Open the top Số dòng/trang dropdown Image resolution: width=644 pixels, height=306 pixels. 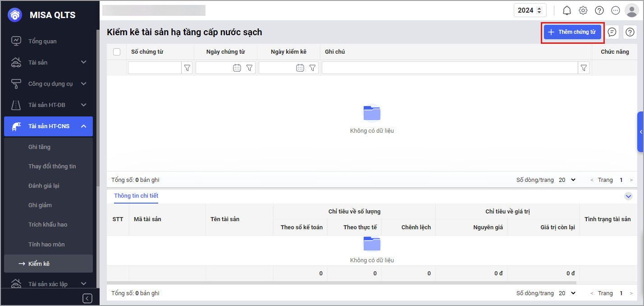[x=567, y=180]
